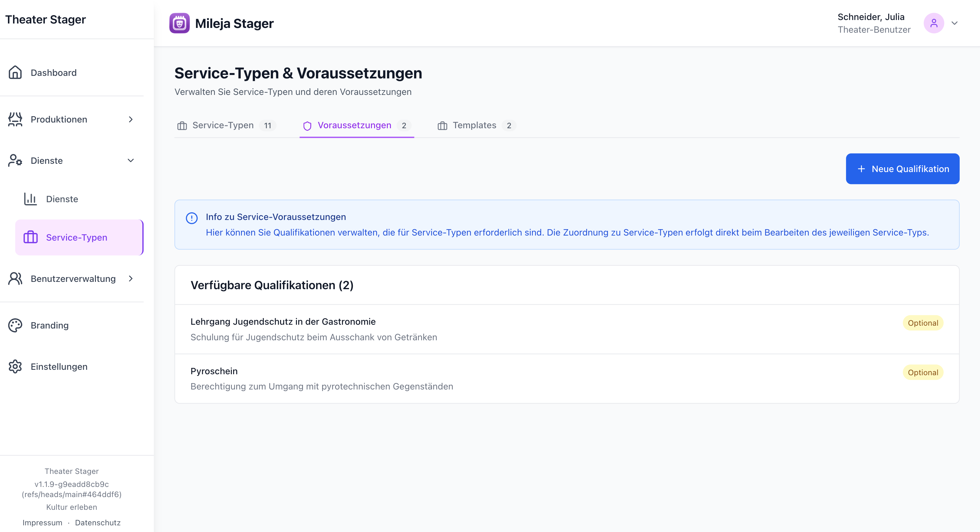Click the user avatar next to Schneider, Julia

click(x=934, y=23)
